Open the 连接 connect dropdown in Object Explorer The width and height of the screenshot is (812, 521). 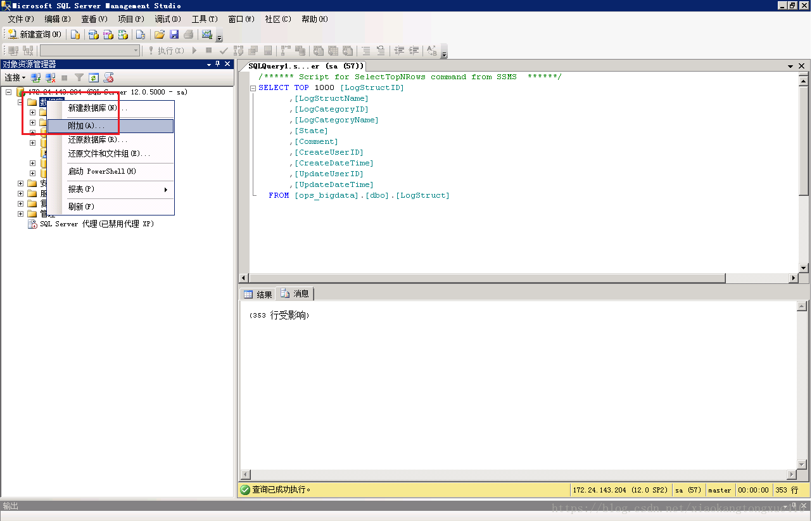point(15,77)
